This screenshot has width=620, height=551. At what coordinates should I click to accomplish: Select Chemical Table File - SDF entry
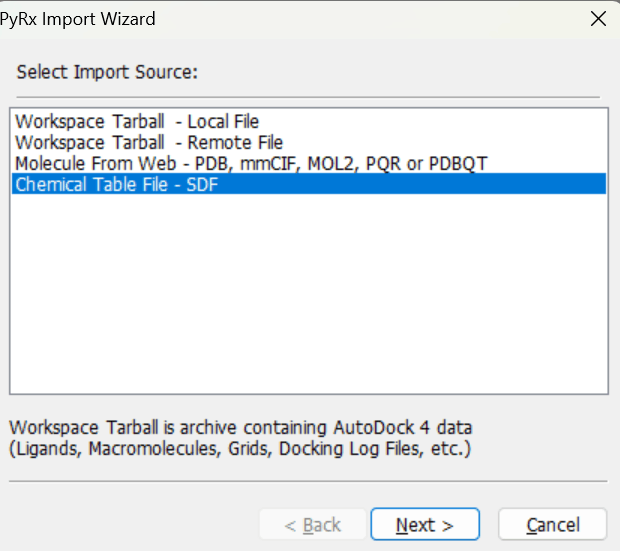[x=309, y=184]
